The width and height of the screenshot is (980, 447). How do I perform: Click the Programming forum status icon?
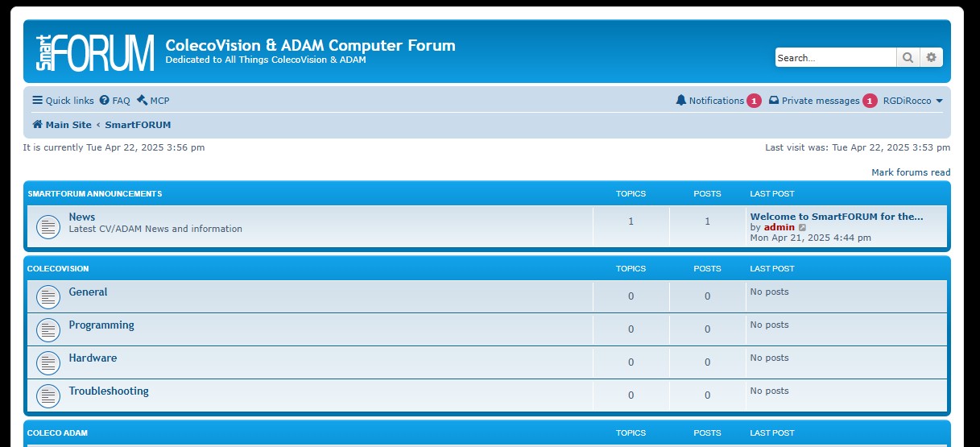point(48,330)
